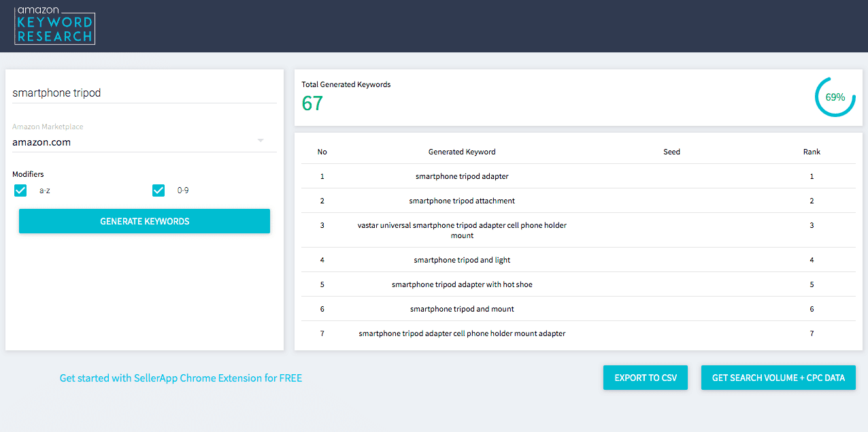Click the Rank column header
The height and width of the screenshot is (432, 868).
point(812,152)
